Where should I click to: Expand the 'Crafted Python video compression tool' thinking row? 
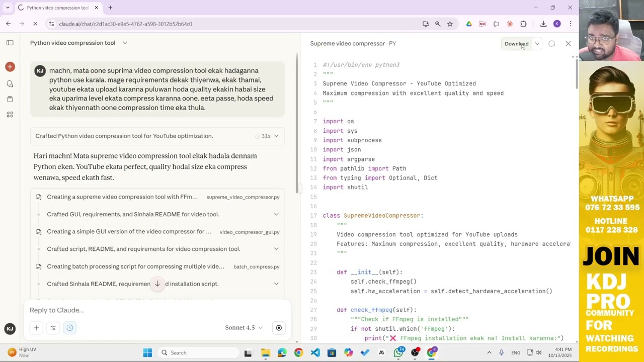157,136
